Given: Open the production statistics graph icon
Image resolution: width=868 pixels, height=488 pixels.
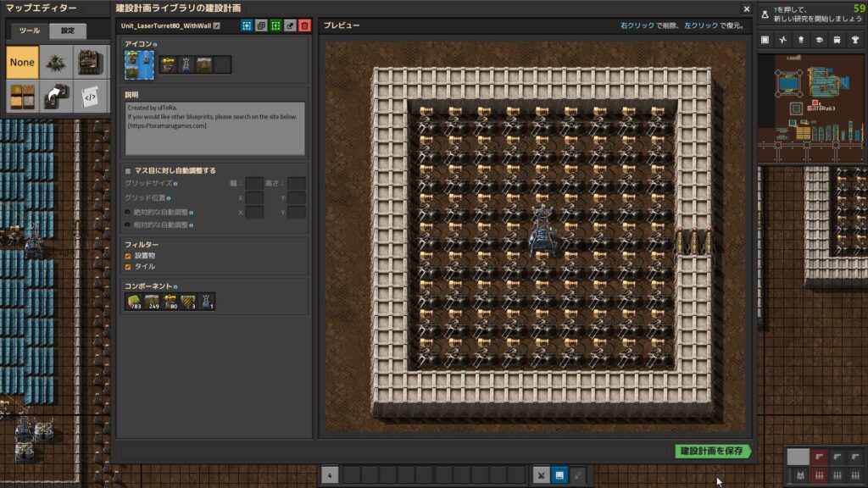Looking at the screenshot, I should coord(782,40).
